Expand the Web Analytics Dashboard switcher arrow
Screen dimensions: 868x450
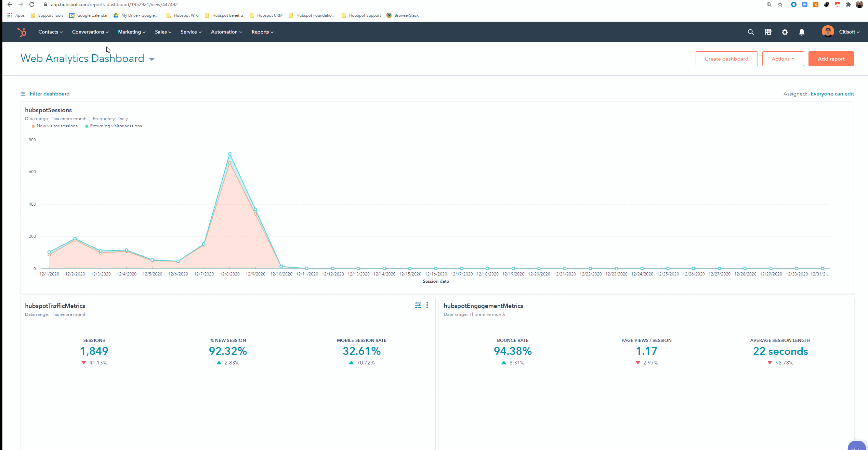[x=152, y=59]
